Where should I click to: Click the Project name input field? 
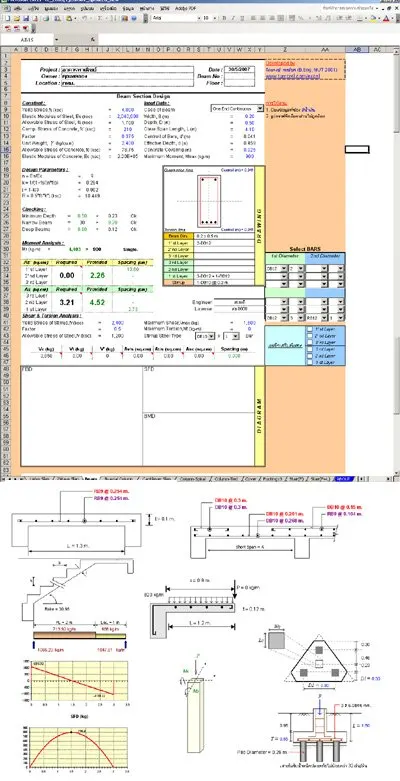coord(127,70)
